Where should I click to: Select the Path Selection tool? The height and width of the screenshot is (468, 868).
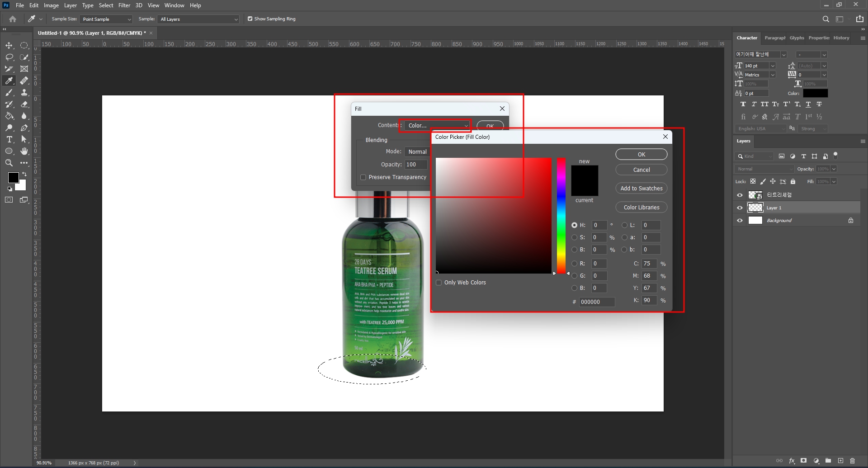(x=24, y=140)
